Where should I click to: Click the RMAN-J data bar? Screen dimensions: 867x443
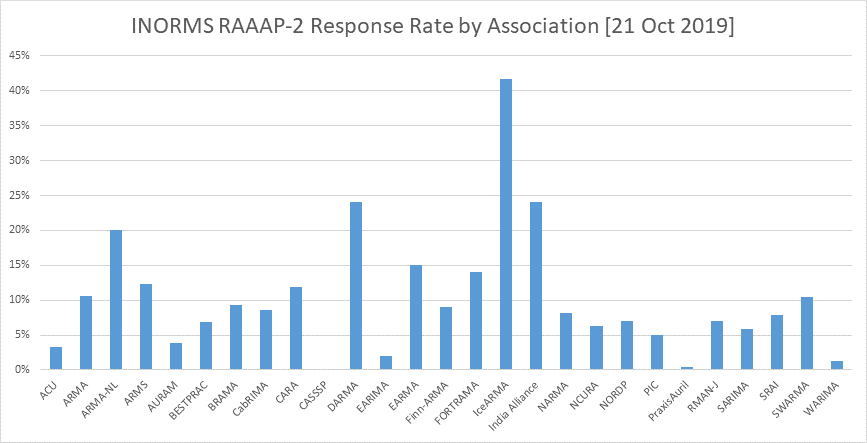[x=717, y=345]
